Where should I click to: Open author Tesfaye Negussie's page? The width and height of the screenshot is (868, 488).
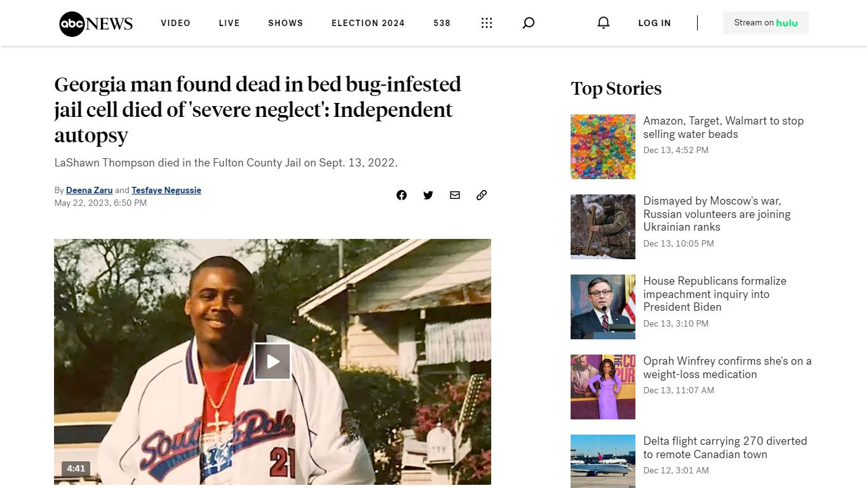166,190
